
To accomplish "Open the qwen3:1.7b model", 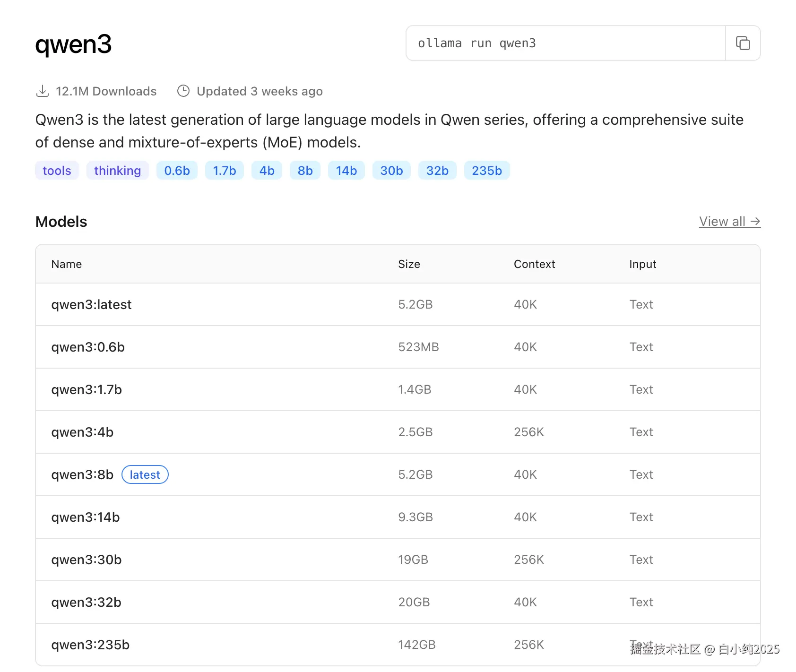I will pyautogui.click(x=87, y=390).
